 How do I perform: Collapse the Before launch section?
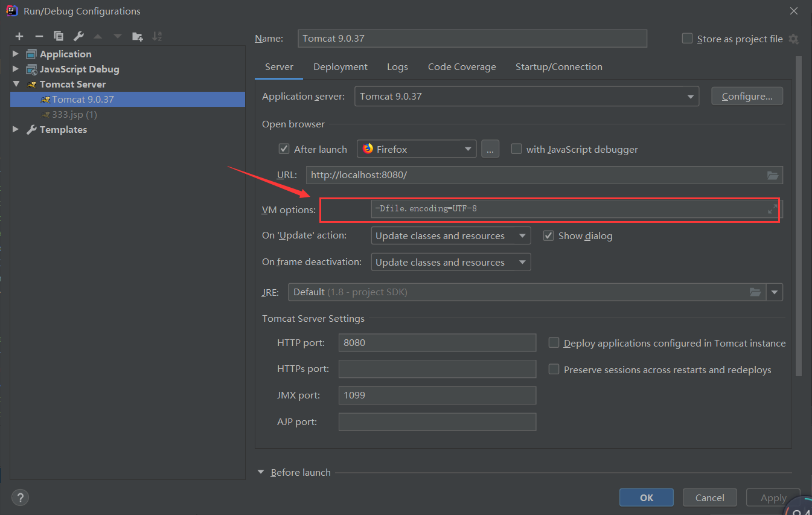(261, 472)
